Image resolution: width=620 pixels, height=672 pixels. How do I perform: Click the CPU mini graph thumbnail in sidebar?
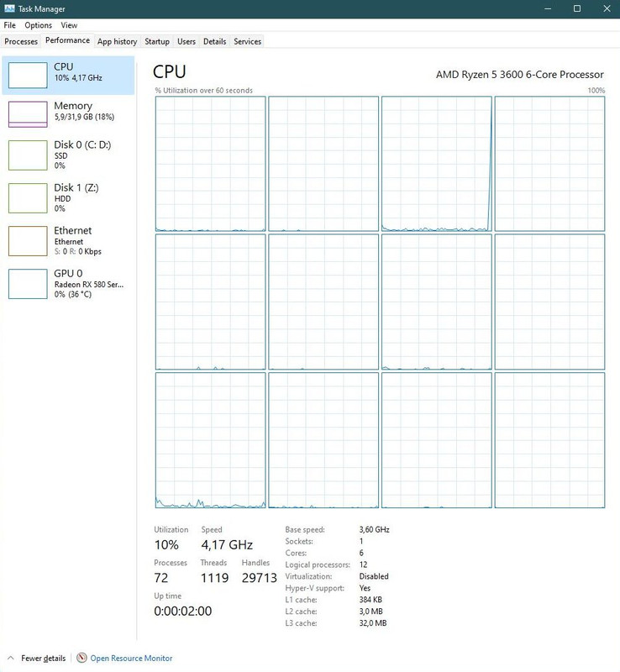(28, 75)
